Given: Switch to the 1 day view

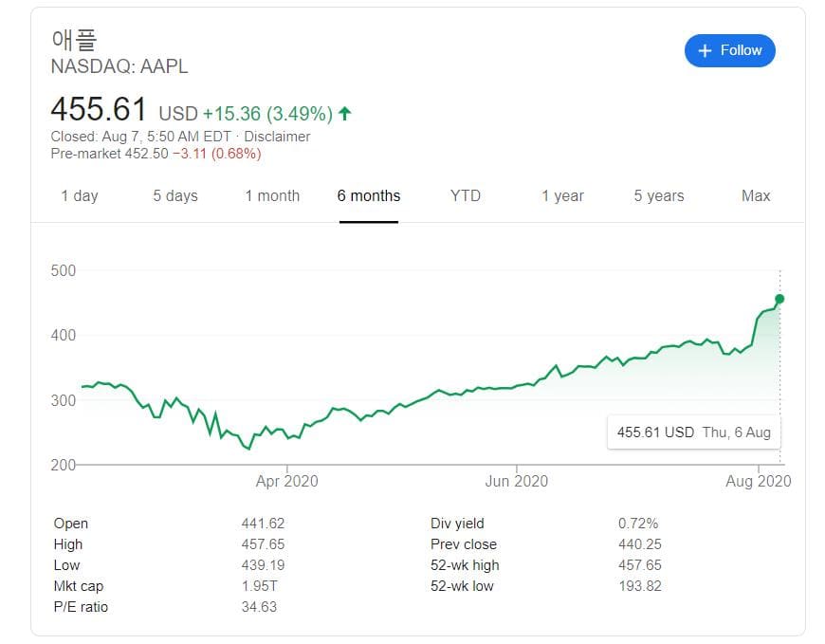Looking at the screenshot, I should (81, 196).
